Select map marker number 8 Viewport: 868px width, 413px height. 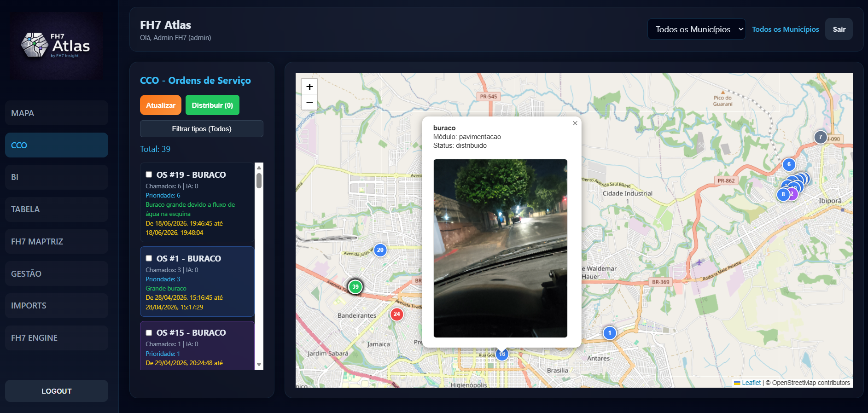click(x=783, y=194)
